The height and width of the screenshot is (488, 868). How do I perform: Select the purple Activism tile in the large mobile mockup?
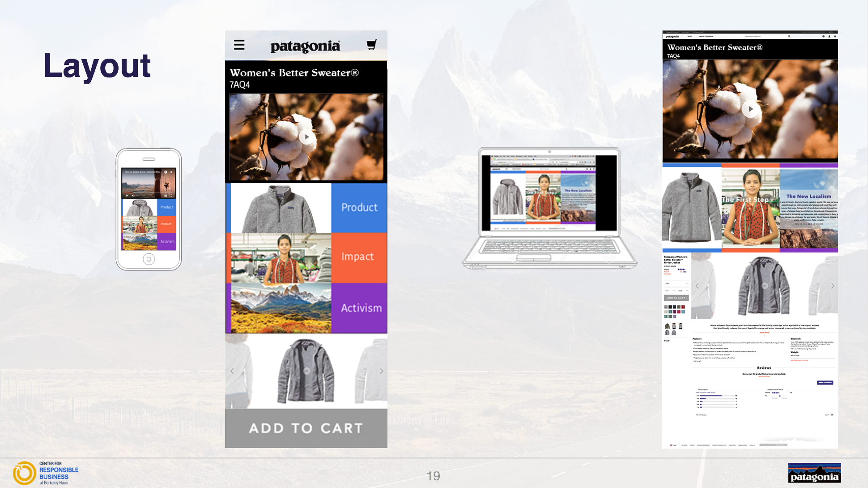(359, 308)
